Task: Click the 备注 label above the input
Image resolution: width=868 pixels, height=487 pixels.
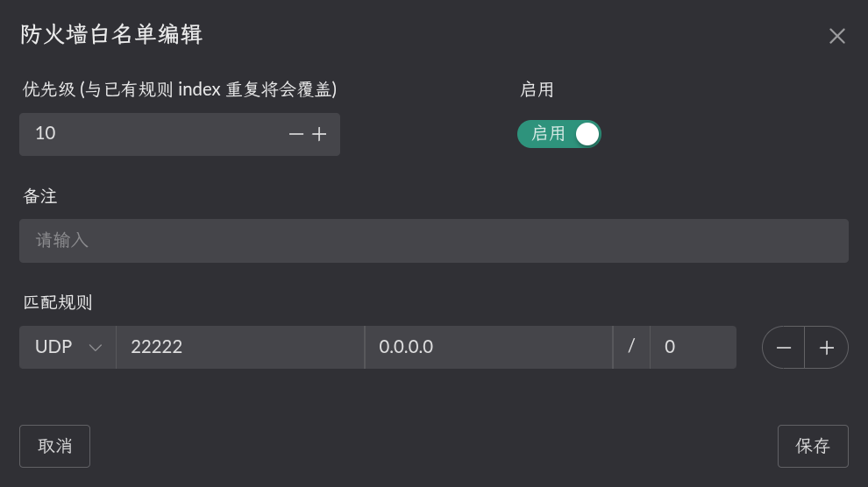Action: point(40,196)
